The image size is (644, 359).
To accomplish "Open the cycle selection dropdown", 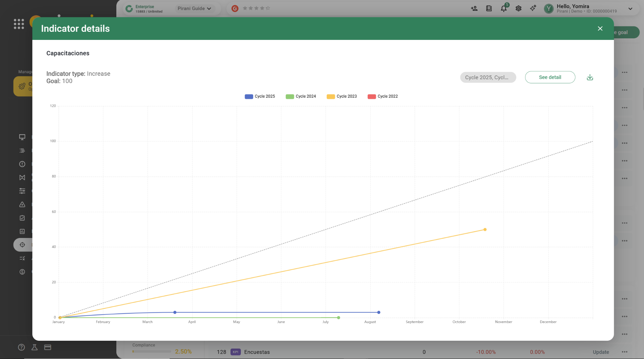I will click(488, 77).
